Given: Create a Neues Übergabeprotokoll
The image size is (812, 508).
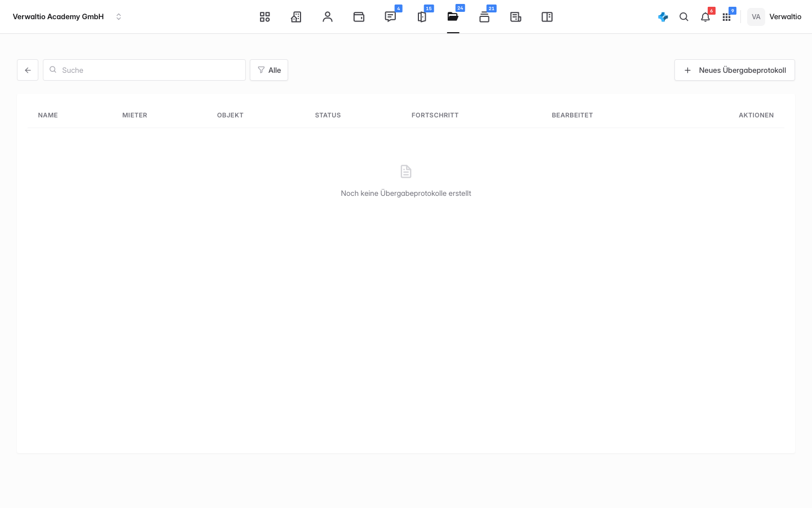Looking at the screenshot, I should [x=735, y=70].
